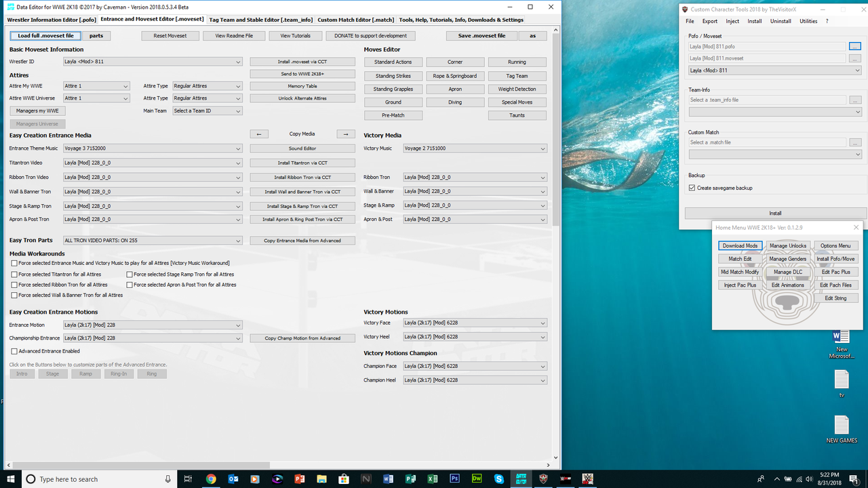The image size is (868, 488).
Task: Click the Task View taskbar icon
Action: pos(189,479)
